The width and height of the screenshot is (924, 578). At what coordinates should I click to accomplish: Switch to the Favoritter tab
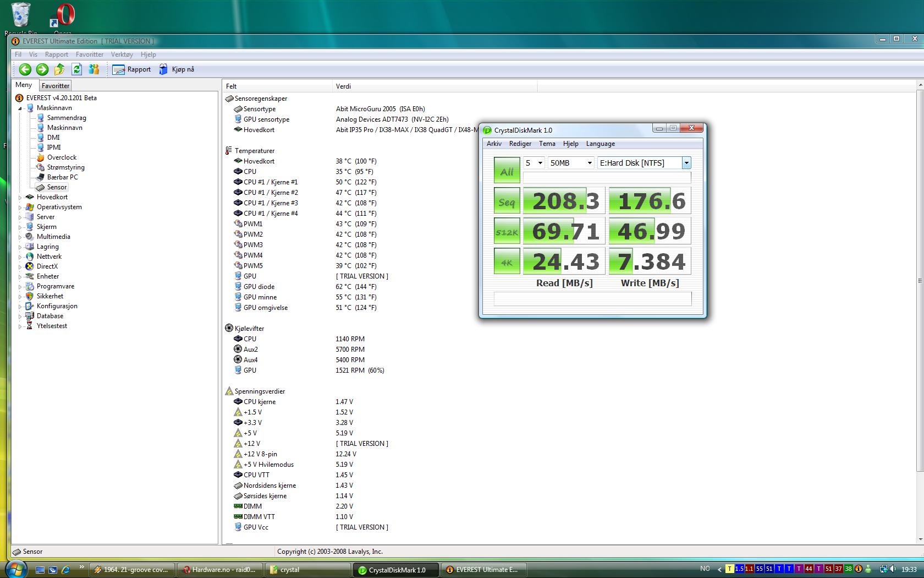click(56, 86)
